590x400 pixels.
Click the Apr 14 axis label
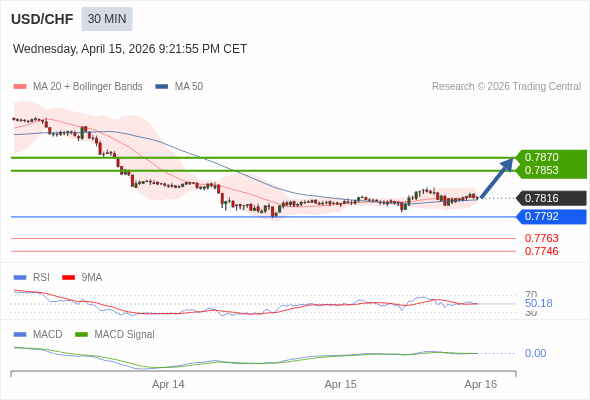168,384
